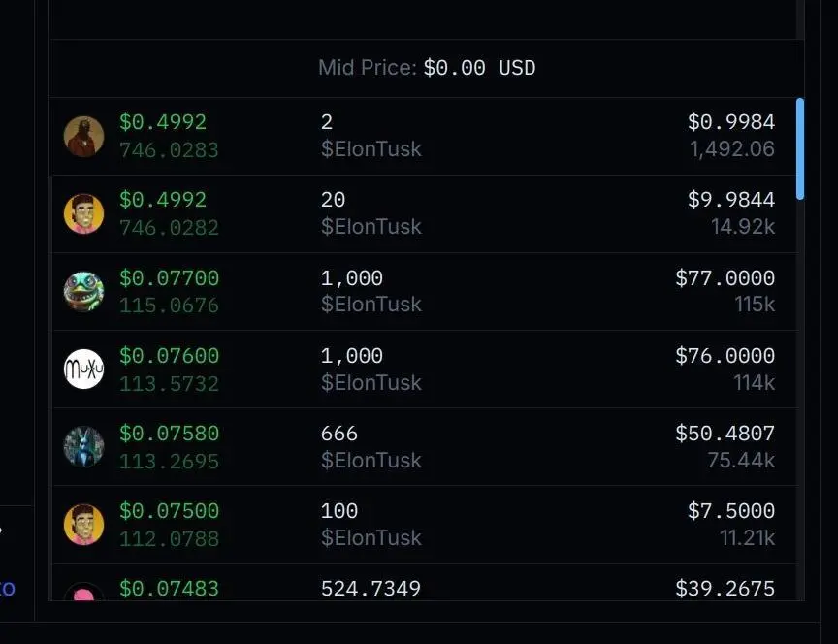Select the $76.0000 order total
The image size is (838, 644).
(x=725, y=356)
